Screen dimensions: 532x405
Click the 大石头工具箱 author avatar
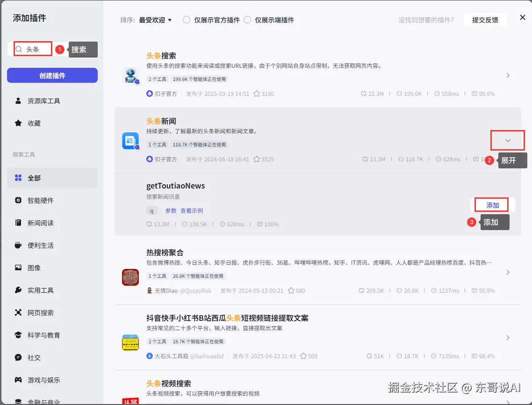coord(150,356)
